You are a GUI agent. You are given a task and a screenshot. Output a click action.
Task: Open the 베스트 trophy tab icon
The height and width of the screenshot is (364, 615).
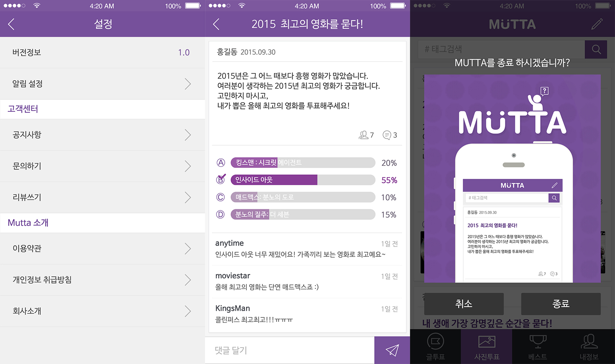tap(538, 341)
